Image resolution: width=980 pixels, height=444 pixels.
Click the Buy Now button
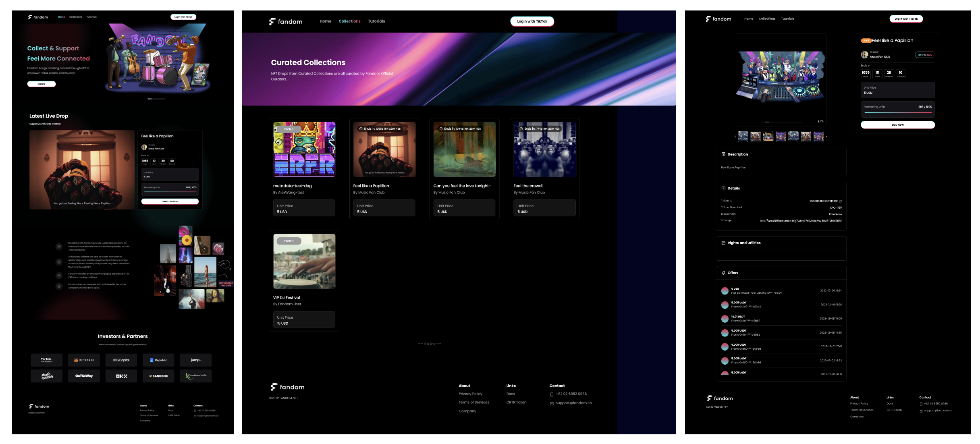click(898, 125)
